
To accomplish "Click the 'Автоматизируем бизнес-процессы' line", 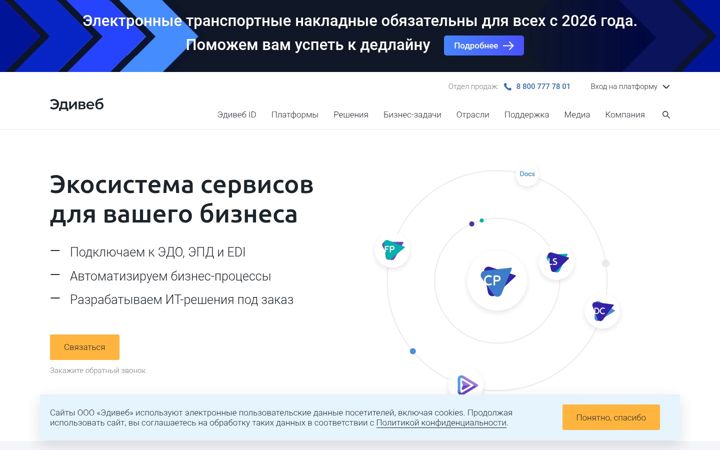I will [170, 276].
